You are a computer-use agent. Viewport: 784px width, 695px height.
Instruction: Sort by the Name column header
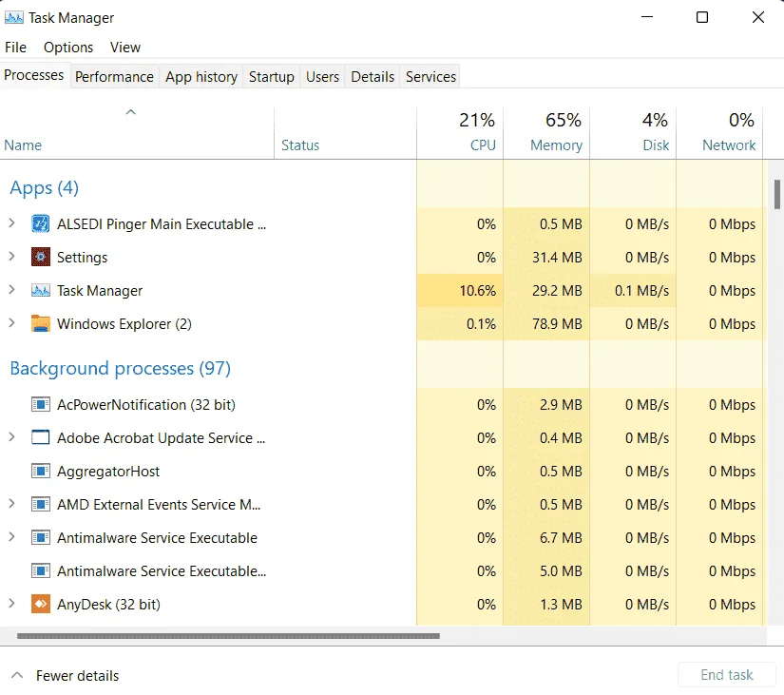click(x=137, y=133)
